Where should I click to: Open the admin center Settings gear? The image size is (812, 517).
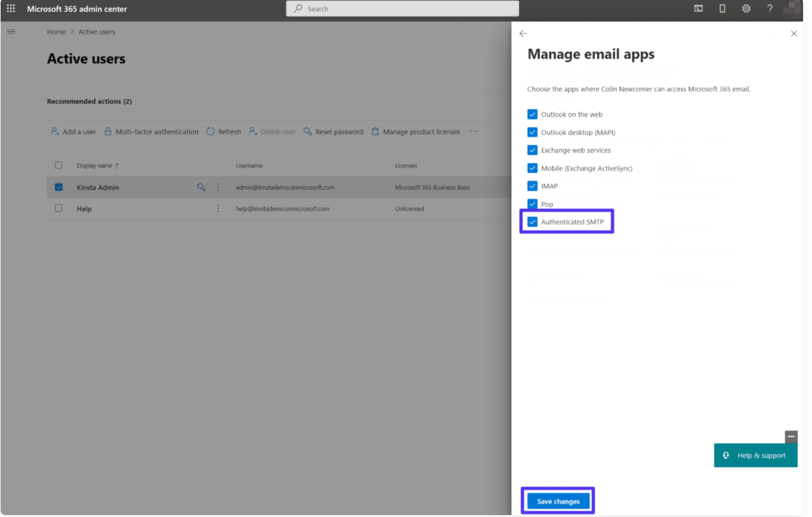click(x=746, y=8)
